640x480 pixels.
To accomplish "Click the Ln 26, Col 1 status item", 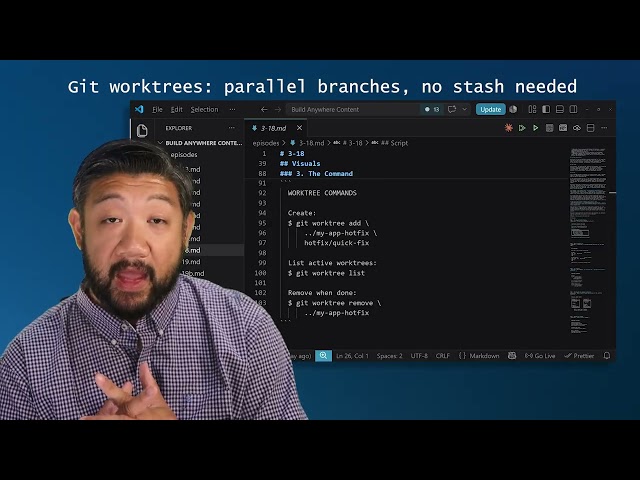I will (352, 356).
